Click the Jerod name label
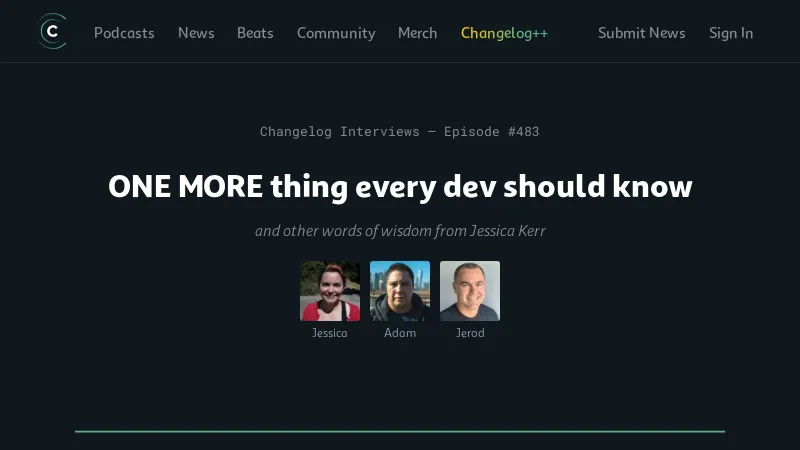Viewport: 800px width, 450px height. coord(470,333)
